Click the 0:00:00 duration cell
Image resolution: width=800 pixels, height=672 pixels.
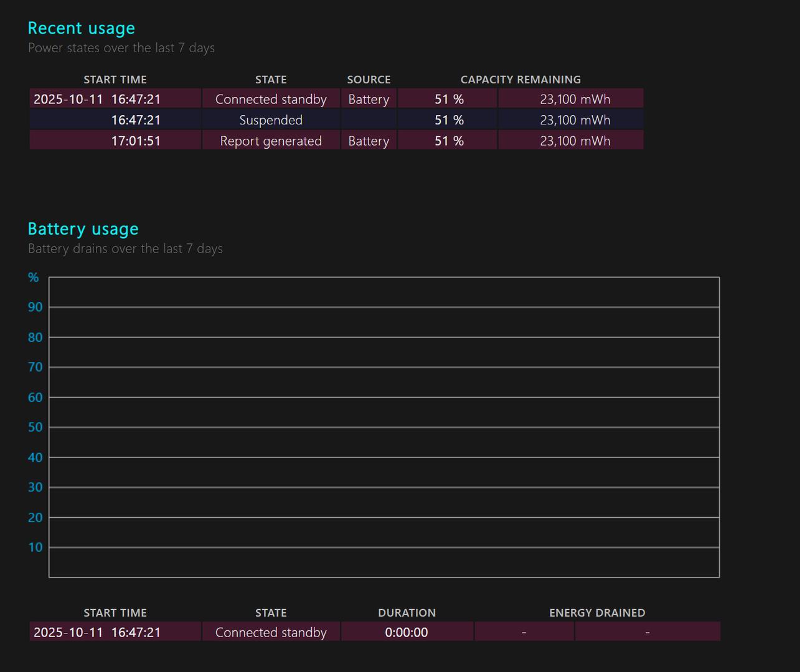(407, 633)
